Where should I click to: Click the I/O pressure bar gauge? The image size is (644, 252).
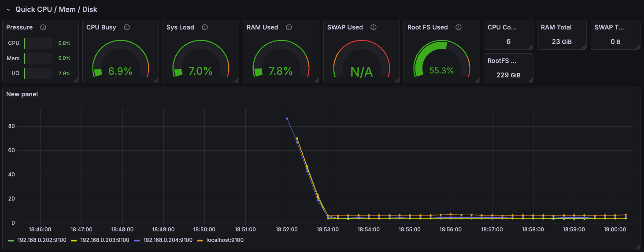38,73
